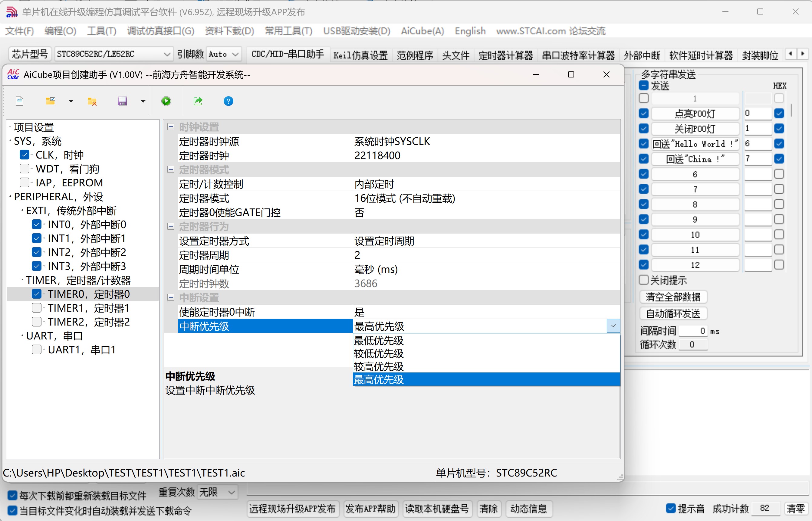Click 动态信息 button

click(528, 509)
